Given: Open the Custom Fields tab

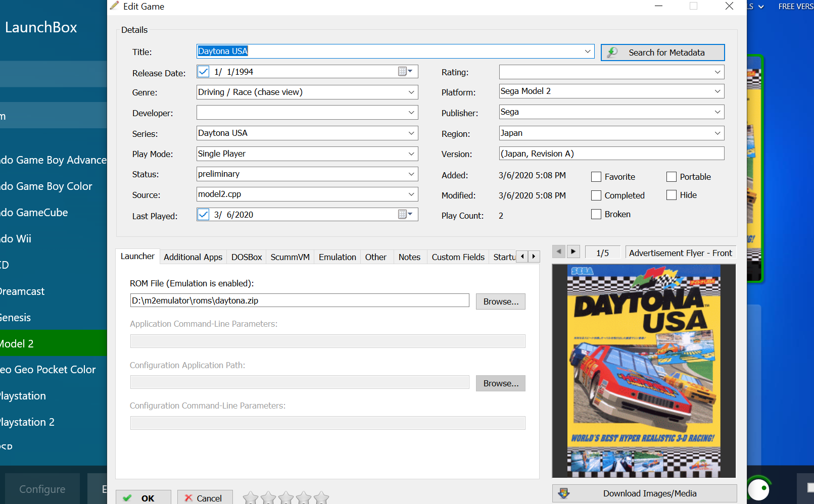Looking at the screenshot, I should pos(458,257).
